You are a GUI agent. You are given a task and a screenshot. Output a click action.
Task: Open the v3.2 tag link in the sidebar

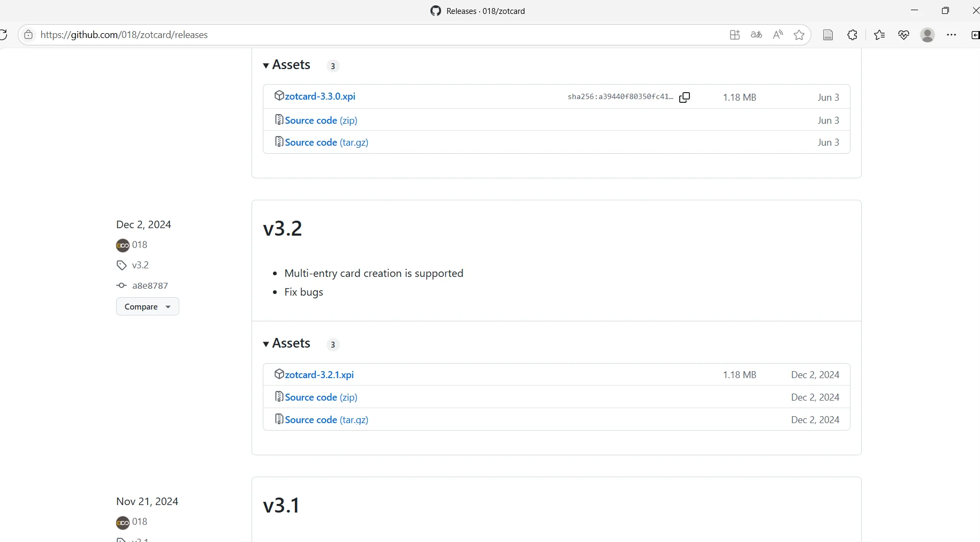coord(140,265)
